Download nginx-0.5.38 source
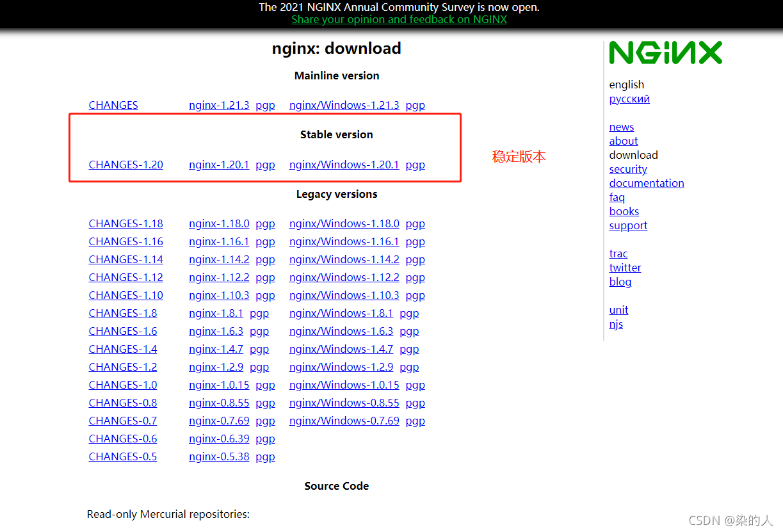The height and width of the screenshot is (532, 783). click(x=219, y=456)
